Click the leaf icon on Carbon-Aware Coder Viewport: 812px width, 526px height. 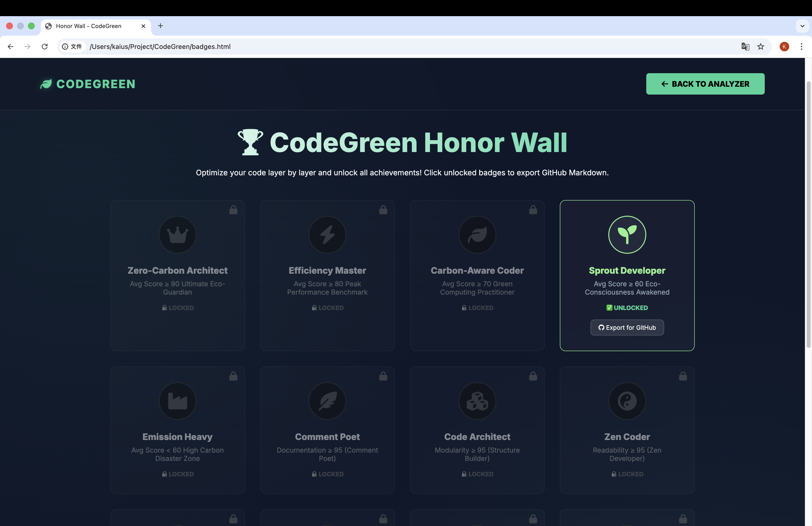(x=477, y=235)
